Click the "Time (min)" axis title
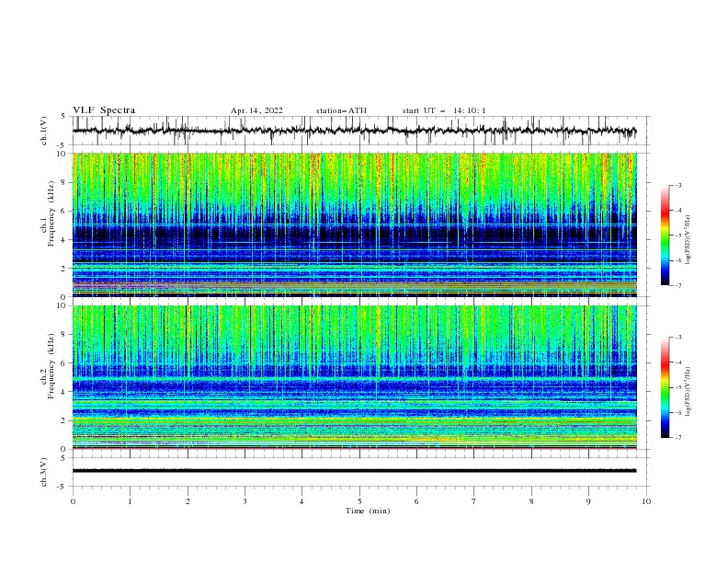Screen dimensions: 728x563 (368, 511)
